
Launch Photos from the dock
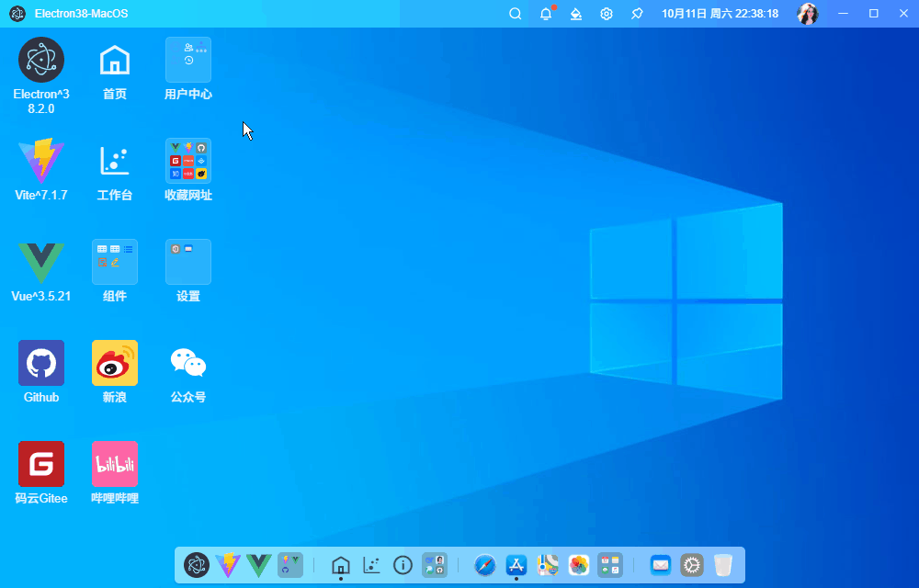point(578,565)
